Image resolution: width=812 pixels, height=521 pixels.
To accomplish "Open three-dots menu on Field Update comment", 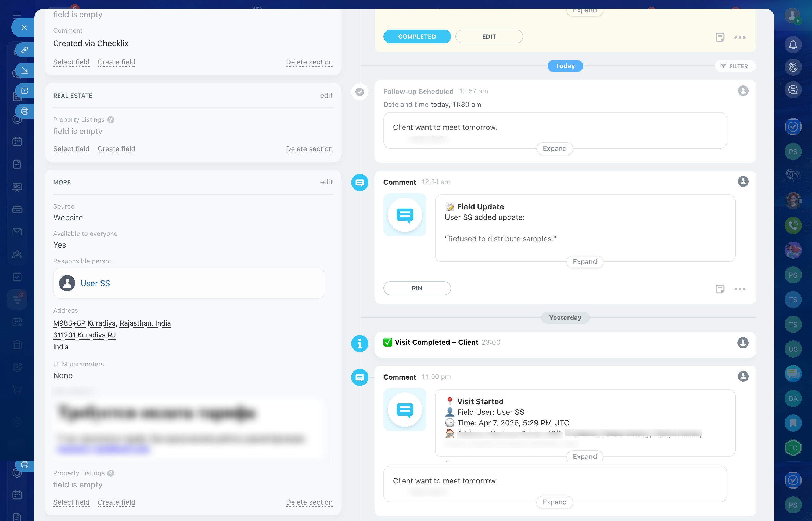I will (740, 289).
